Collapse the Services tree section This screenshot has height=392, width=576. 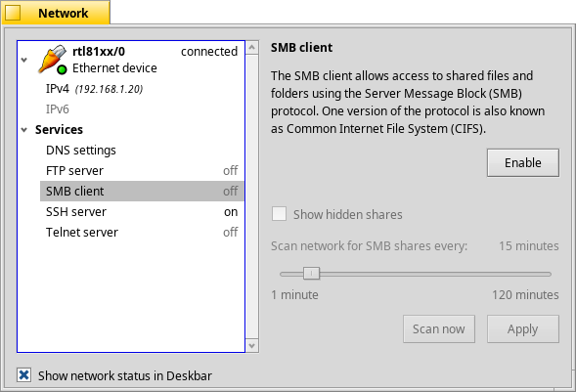click(24, 130)
